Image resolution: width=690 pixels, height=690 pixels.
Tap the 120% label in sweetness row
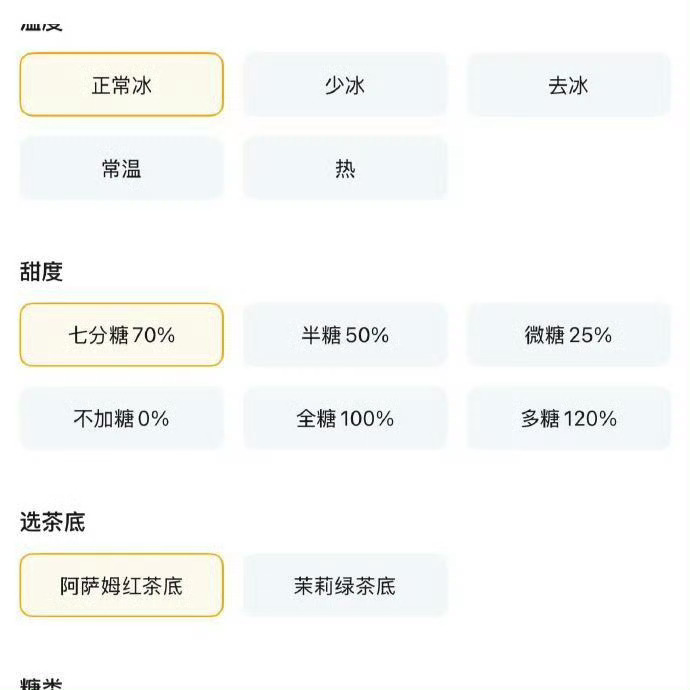tap(590, 418)
